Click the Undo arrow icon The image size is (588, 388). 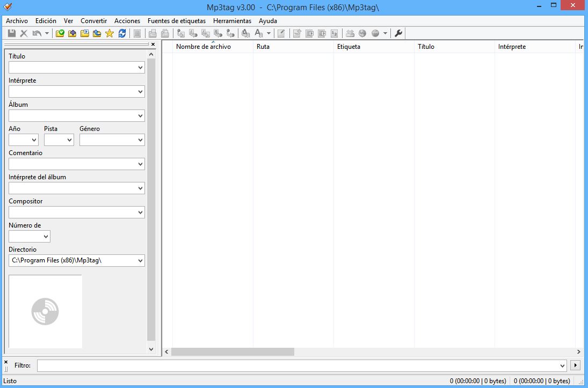point(37,33)
